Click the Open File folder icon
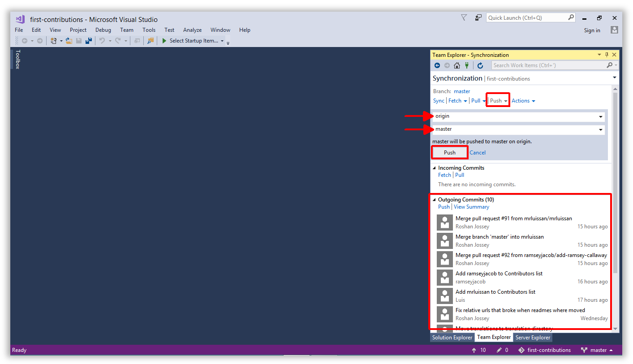 [x=69, y=41]
